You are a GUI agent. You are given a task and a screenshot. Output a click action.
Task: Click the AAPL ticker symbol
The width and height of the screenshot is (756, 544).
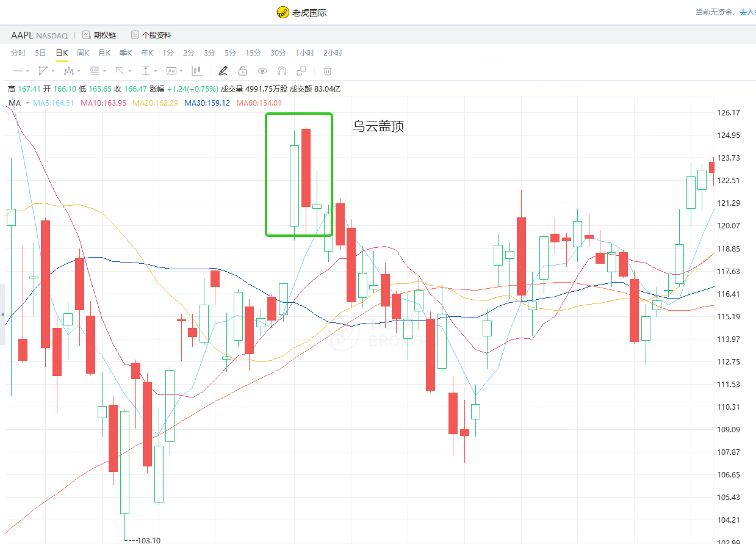point(22,35)
